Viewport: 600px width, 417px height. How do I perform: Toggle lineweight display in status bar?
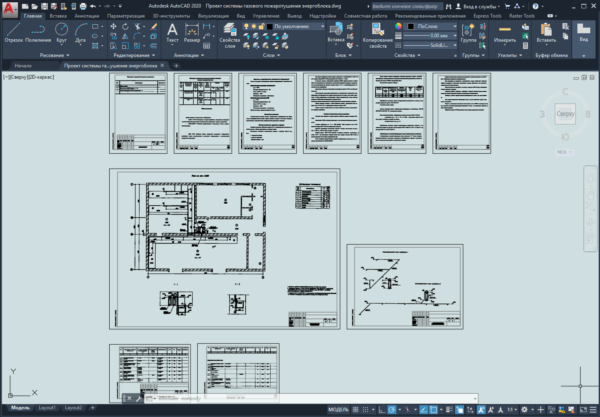coord(450,409)
